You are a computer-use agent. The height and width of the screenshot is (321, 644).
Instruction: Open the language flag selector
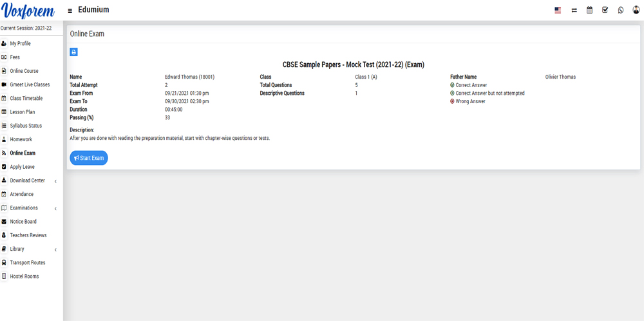(x=558, y=10)
